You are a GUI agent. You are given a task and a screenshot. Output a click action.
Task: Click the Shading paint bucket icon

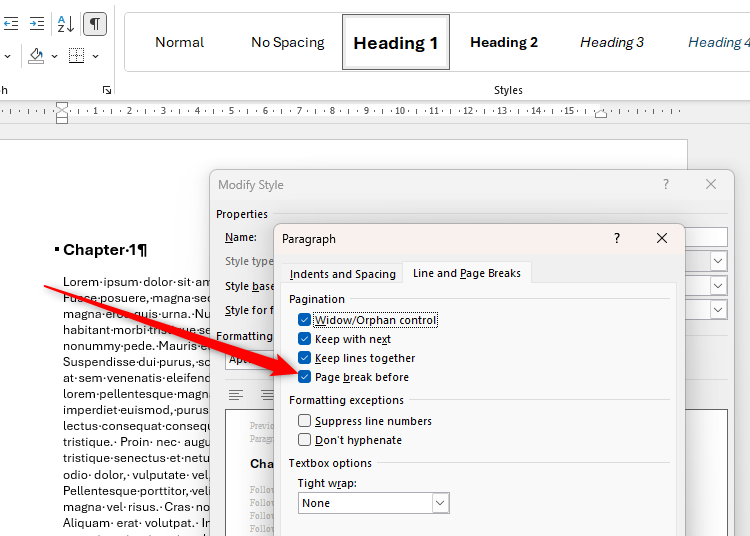36,56
